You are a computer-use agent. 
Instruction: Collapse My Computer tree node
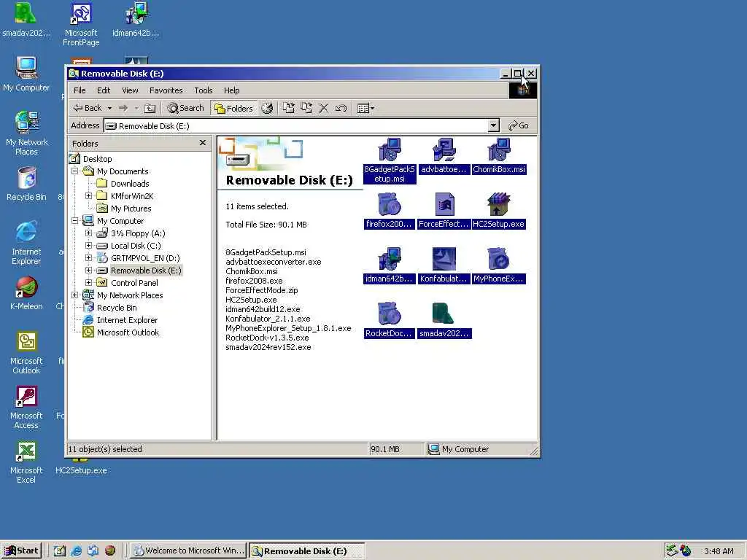(x=75, y=220)
